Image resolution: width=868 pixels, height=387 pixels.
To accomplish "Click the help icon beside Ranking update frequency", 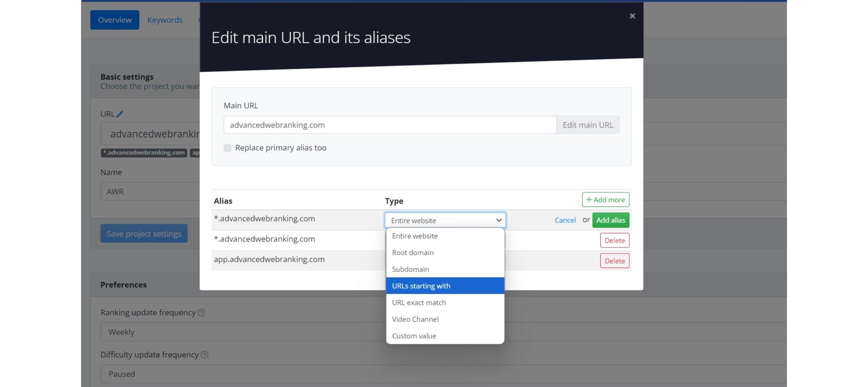I will pyautogui.click(x=202, y=313).
